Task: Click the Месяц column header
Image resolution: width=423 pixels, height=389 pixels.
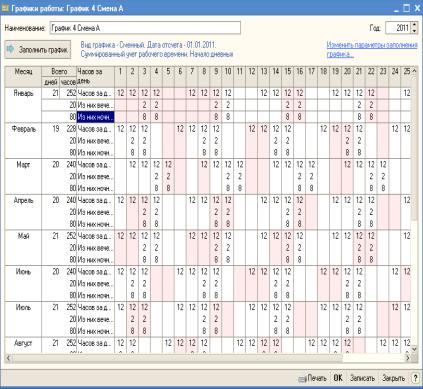Action: point(23,77)
